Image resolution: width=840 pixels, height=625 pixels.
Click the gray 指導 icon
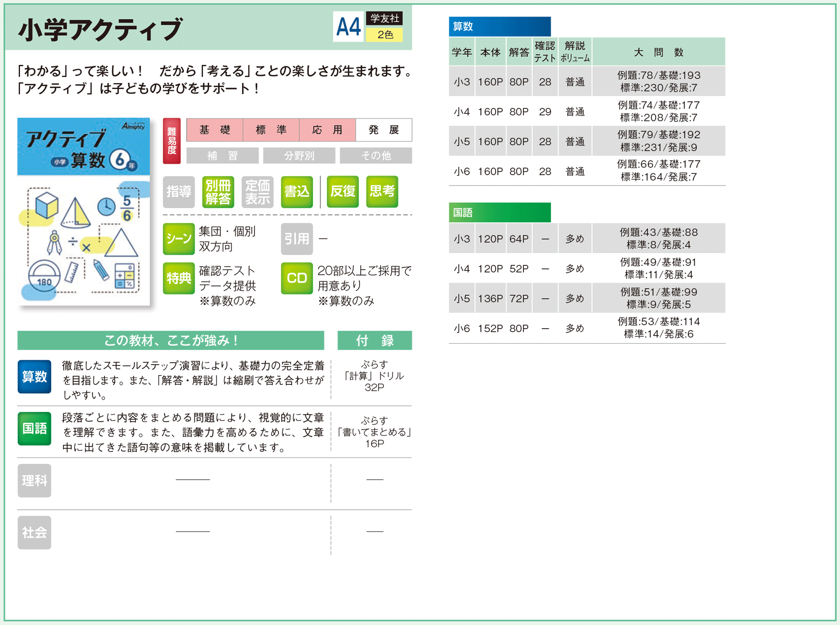pos(179,192)
